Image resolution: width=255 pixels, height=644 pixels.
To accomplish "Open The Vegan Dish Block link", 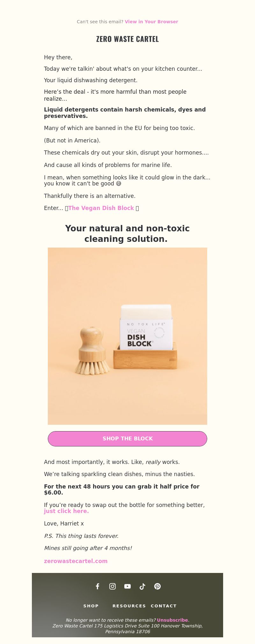I will click(x=101, y=208).
